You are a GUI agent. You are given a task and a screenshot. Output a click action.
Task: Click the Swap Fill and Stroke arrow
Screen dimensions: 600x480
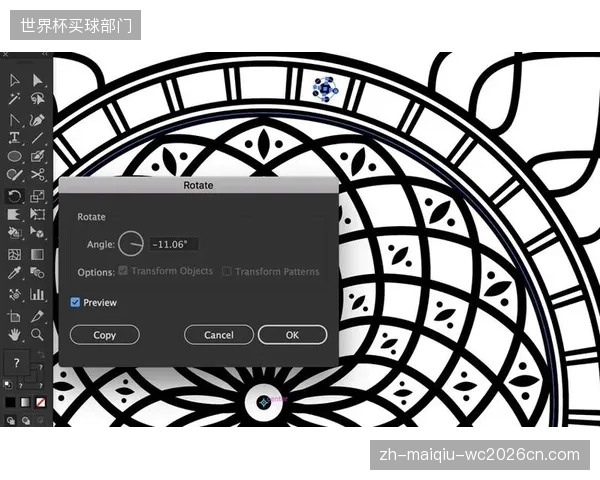click(x=41, y=354)
